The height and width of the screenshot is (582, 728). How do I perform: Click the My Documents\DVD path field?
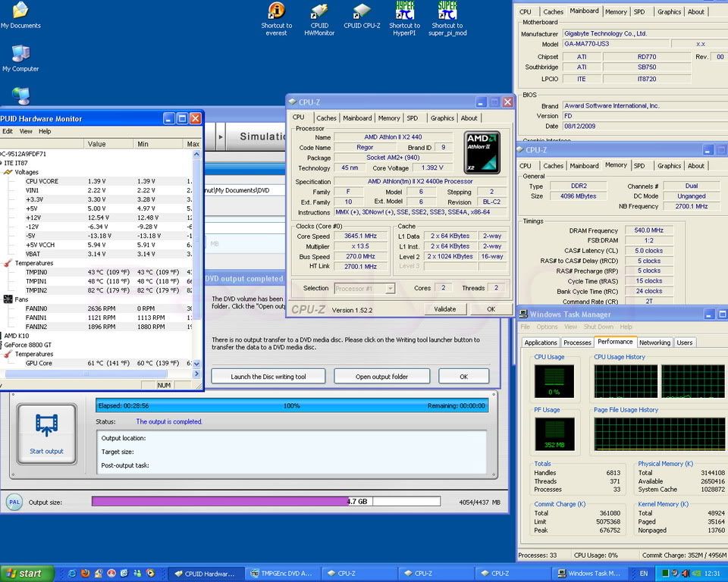click(244, 190)
